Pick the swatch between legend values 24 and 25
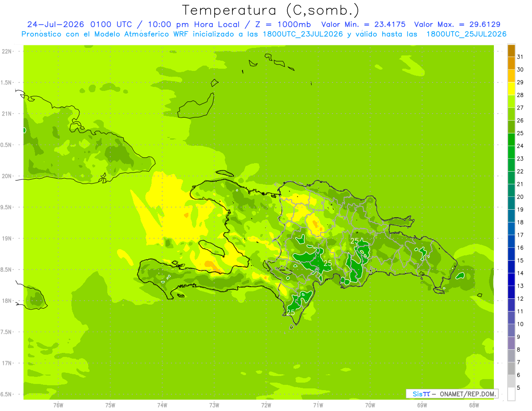 pos(511,140)
